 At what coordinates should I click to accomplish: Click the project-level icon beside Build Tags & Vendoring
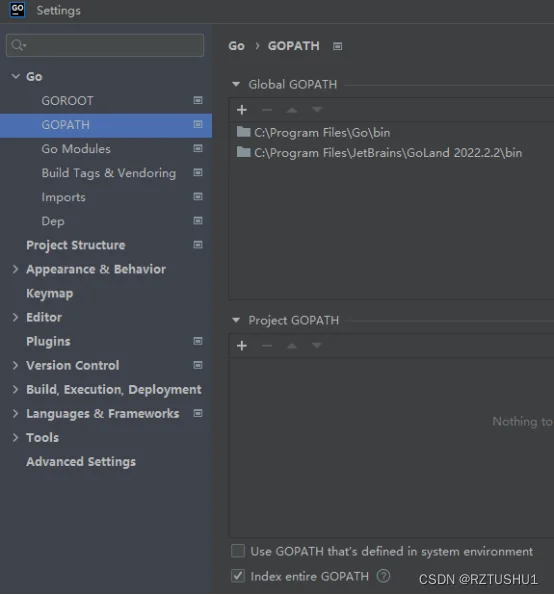click(198, 173)
